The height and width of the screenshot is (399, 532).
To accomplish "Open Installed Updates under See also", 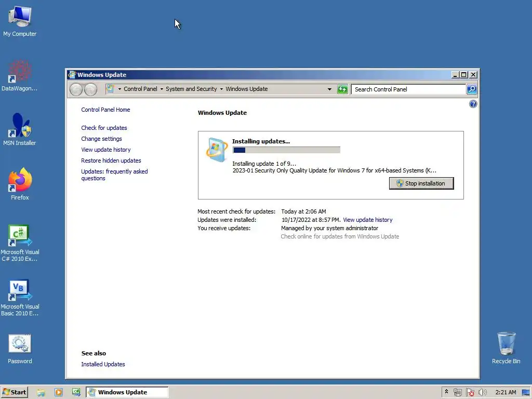I will (x=103, y=364).
